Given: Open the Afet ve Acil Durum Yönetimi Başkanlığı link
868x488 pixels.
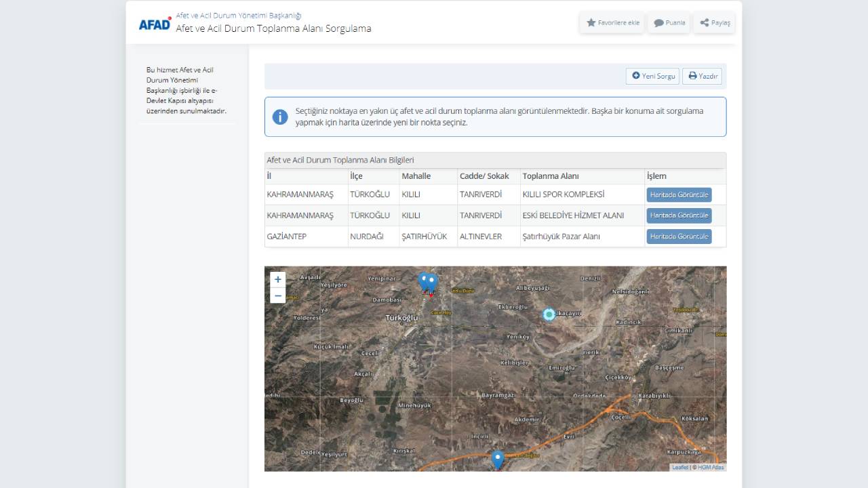Looking at the screenshot, I should coord(238,15).
